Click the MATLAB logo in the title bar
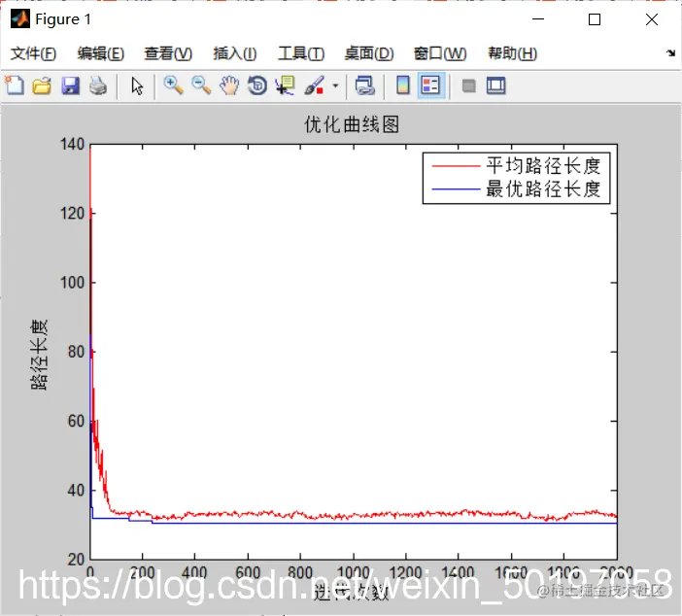 click(20, 18)
